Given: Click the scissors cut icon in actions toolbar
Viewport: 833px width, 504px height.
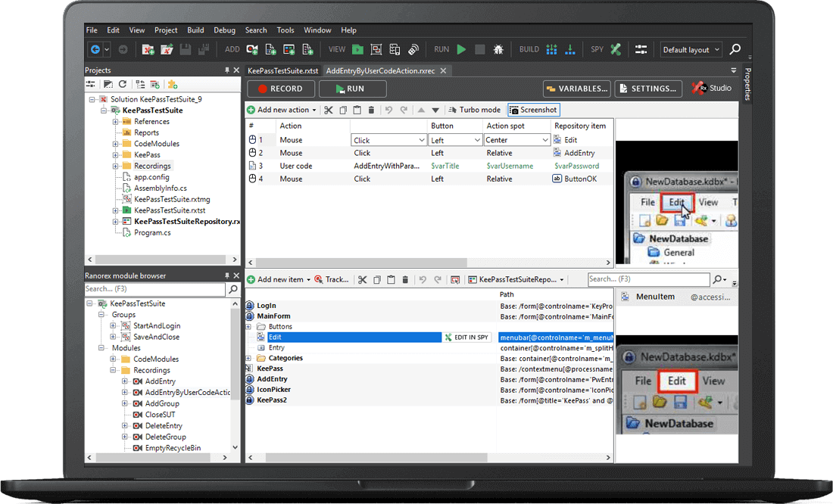Looking at the screenshot, I should 329,110.
